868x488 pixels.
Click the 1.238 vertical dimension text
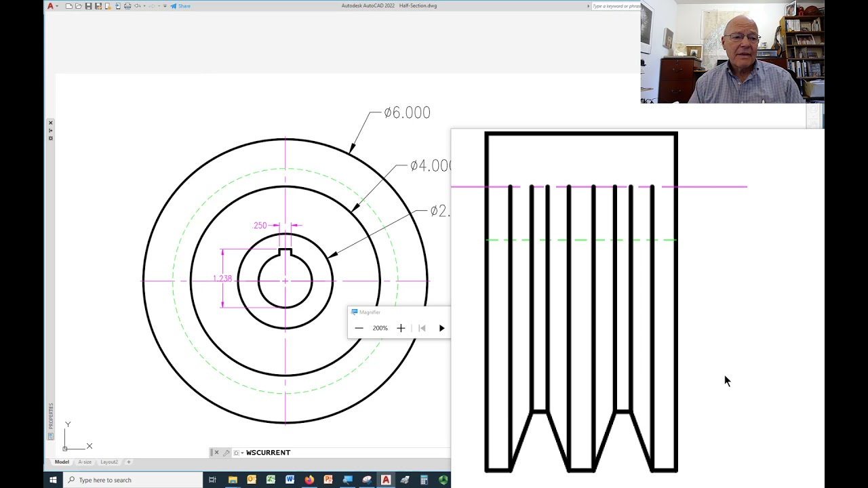pos(222,279)
